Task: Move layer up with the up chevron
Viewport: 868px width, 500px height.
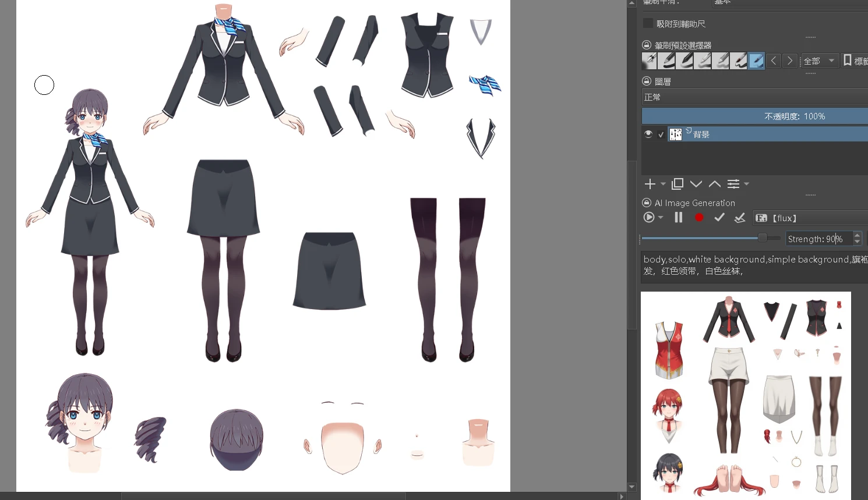Action: (715, 184)
